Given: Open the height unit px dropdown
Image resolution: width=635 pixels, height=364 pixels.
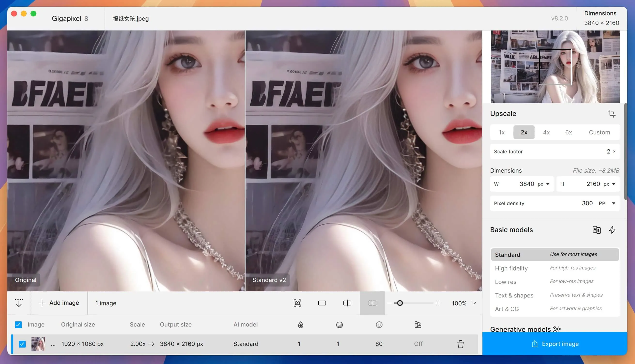Looking at the screenshot, I should [609, 184].
